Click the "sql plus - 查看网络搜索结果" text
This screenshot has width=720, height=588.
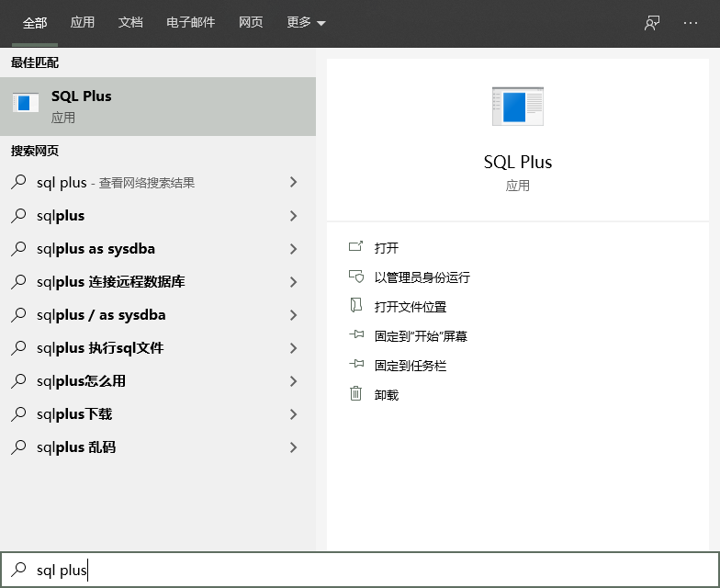[116, 182]
